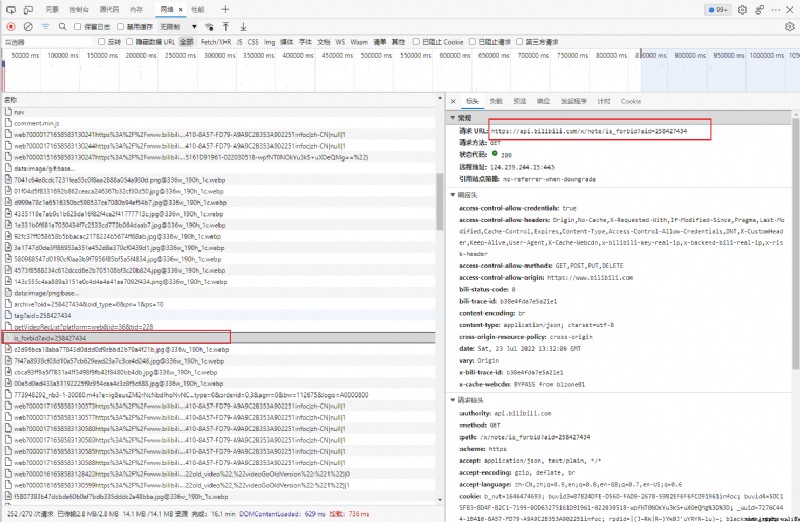Image resolution: width=800 pixels, height=522 pixels.
Task: Stop recording network log with red record button
Action: point(11,27)
